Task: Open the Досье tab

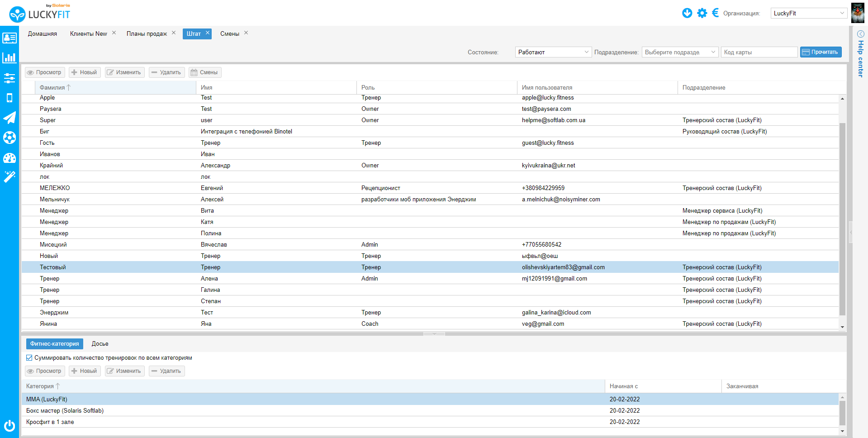Action: [100, 344]
